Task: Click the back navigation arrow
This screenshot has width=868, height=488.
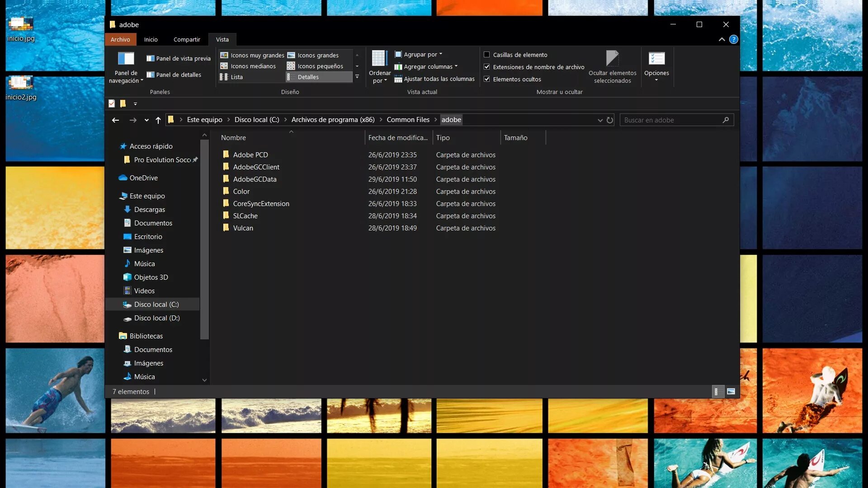Action: [115, 120]
